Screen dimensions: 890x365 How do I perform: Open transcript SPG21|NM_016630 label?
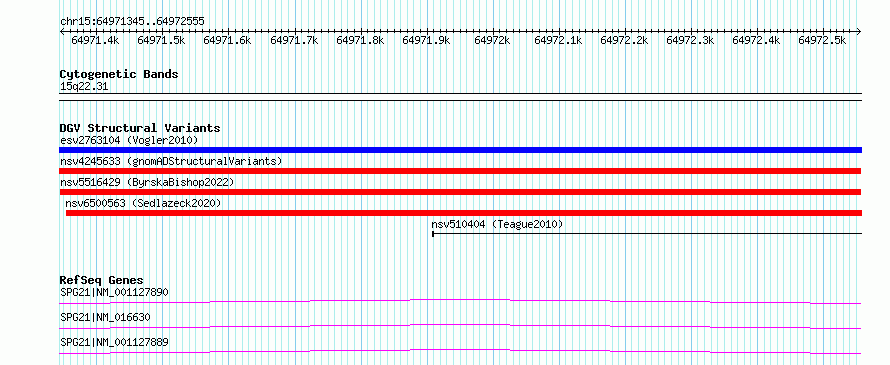106,317
